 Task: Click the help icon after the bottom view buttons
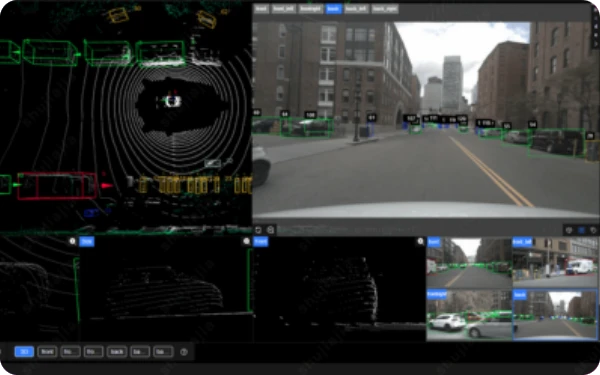184,352
